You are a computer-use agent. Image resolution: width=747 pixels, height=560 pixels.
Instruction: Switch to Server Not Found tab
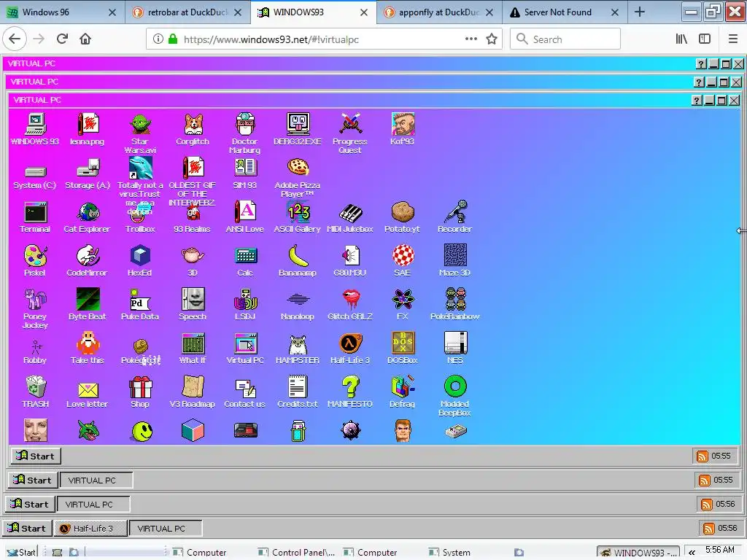click(565, 12)
